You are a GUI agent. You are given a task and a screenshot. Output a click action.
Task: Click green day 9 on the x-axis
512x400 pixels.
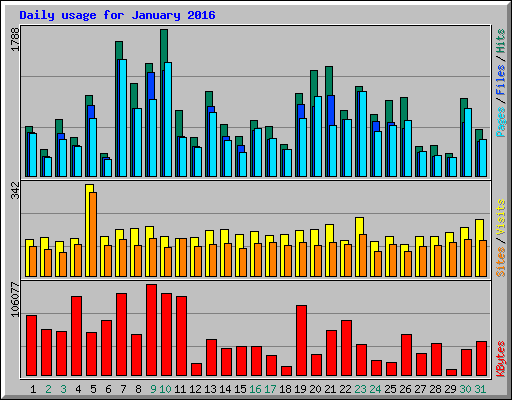pyautogui.click(x=153, y=389)
